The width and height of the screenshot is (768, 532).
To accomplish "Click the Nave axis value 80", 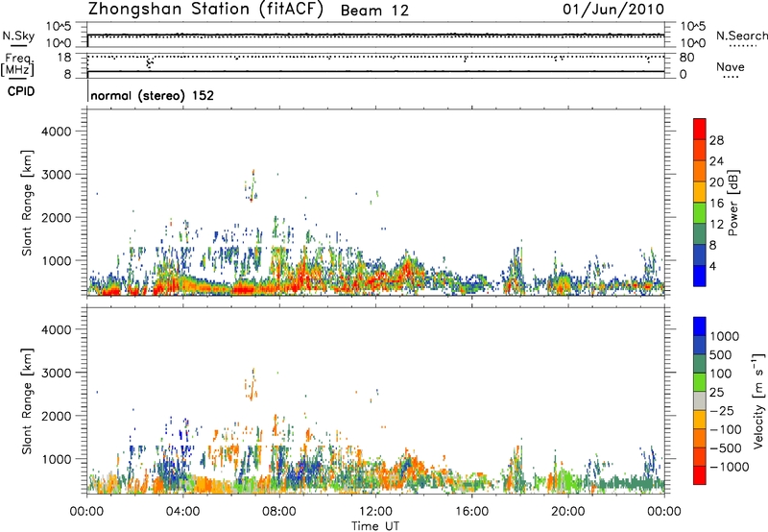I will 686,58.
